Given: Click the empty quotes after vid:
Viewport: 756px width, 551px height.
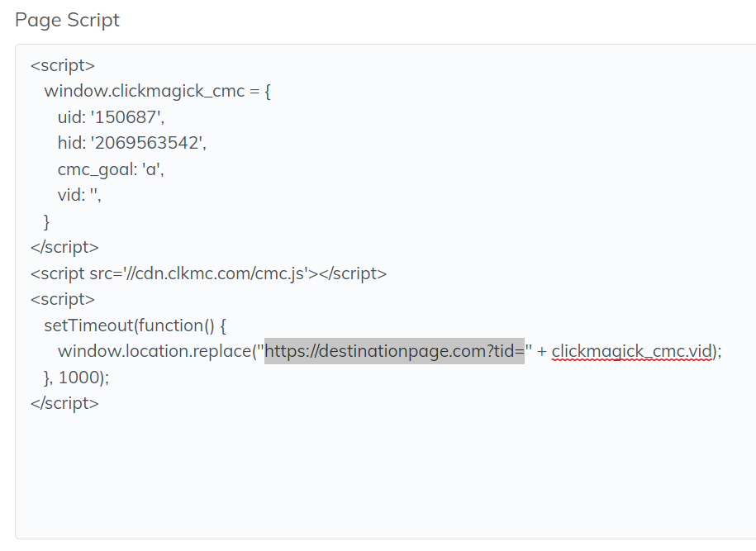Looking at the screenshot, I should point(93,195).
